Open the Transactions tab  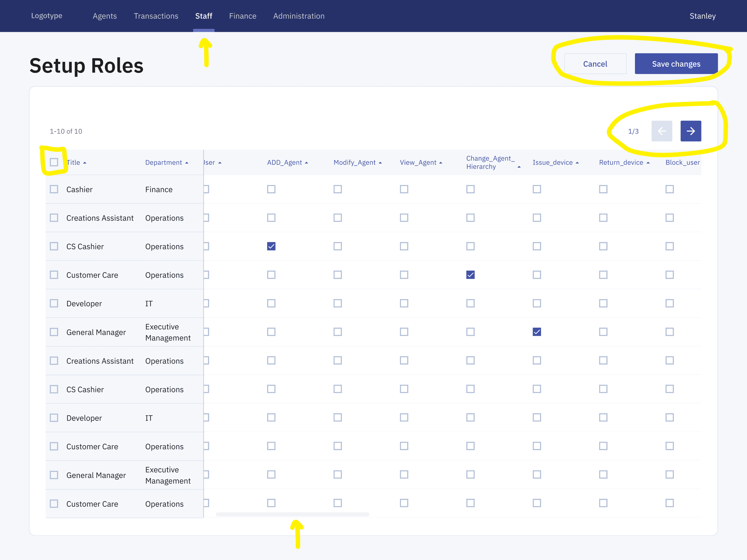point(156,16)
